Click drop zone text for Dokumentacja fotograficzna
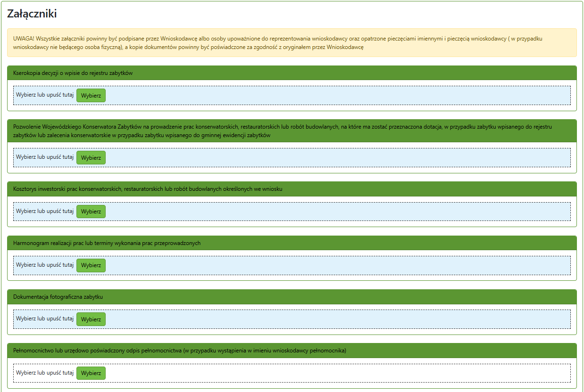The width and height of the screenshot is (584, 392). coord(45,319)
